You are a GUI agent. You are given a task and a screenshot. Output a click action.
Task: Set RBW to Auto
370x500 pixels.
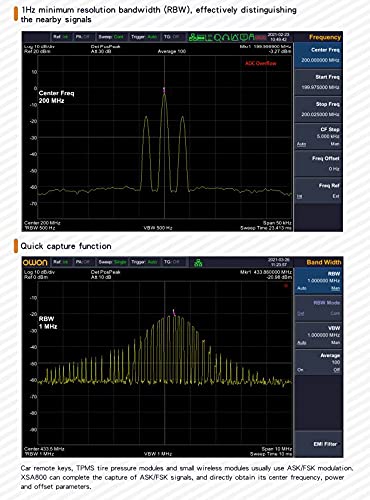(301, 288)
